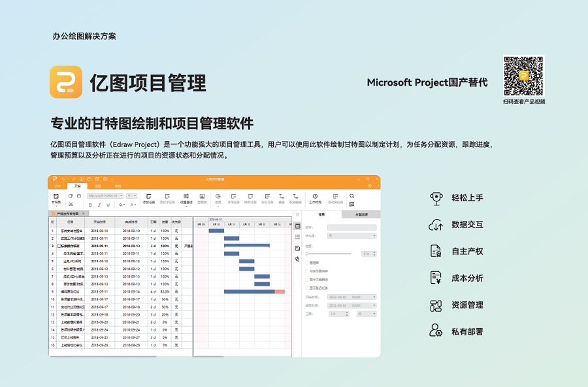Click the 名字 name input field
Image resolution: width=588 pixels, height=387 pixels.
[x=351, y=227]
